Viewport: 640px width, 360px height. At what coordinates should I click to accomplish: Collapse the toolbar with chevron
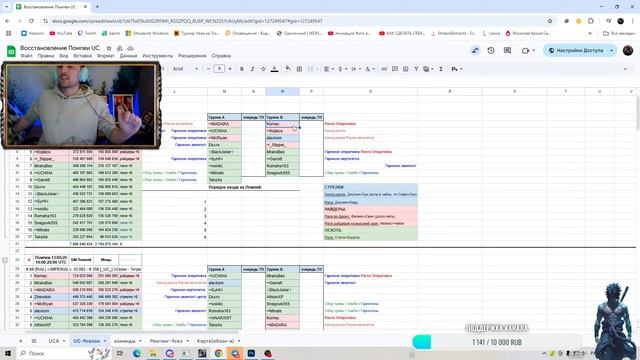[x=625, y=69]
